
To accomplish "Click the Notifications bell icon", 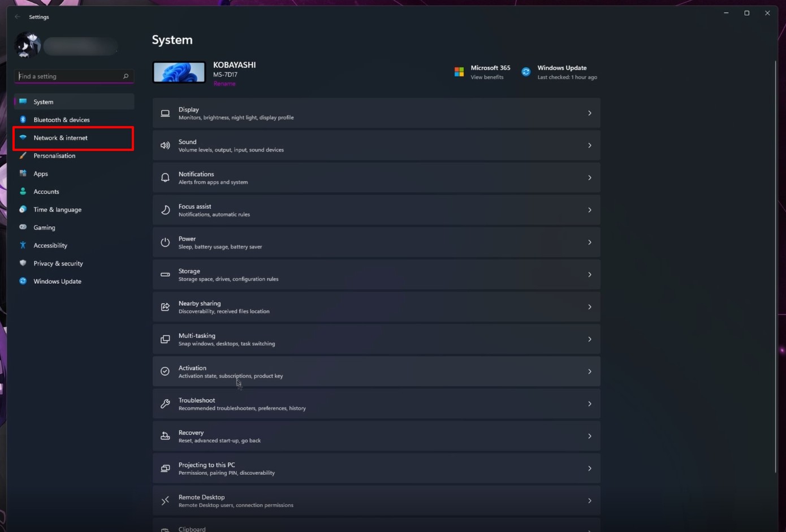I will 165,178.
